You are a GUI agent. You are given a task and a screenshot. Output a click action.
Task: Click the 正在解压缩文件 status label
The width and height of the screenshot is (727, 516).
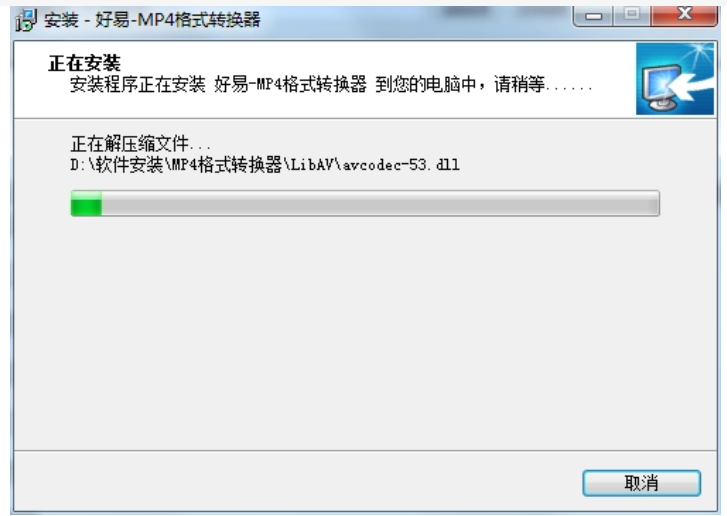coord(130,144)
